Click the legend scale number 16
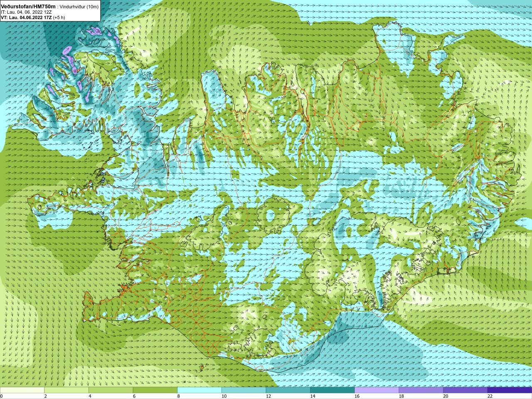Screen dimensions: 532x399 (x=357, y=396)
